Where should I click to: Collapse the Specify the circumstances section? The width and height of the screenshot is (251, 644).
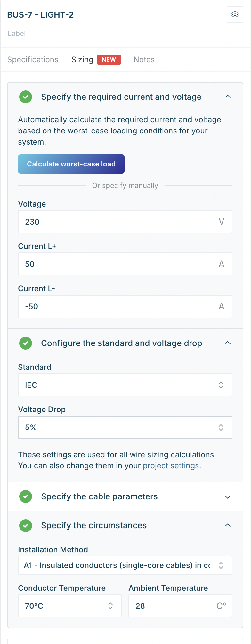click(x=228, y=525)
